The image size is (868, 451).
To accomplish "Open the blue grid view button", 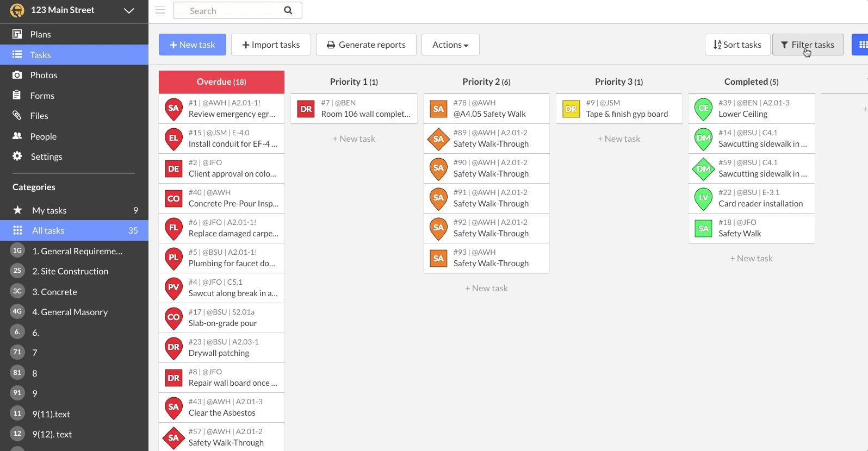I will point(861,45).
